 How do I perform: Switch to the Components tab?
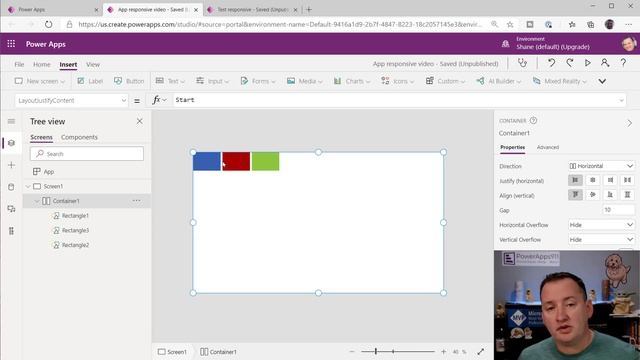pyautogui.click(x=79, y=137)
